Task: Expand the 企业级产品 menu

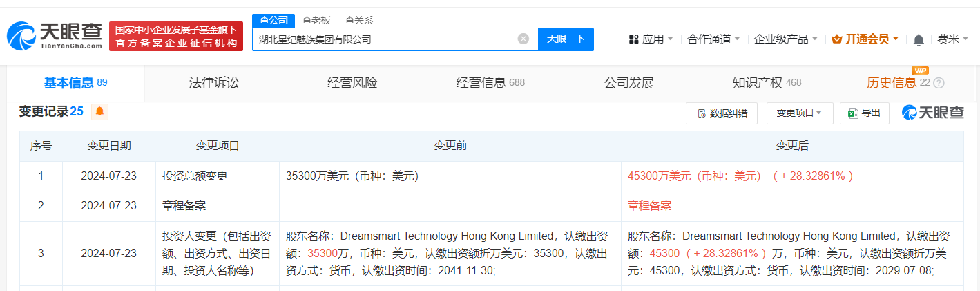Action: (x=785, y=39)
